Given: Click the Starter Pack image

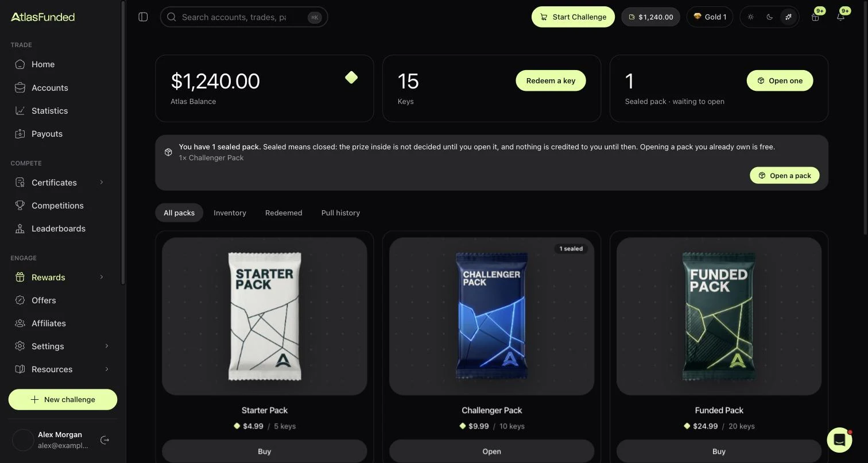Looking at the screenshot, I should click(265, 317).
